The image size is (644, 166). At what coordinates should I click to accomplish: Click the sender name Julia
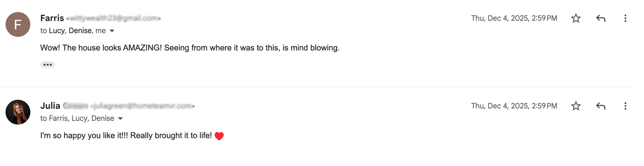[50, 106]
